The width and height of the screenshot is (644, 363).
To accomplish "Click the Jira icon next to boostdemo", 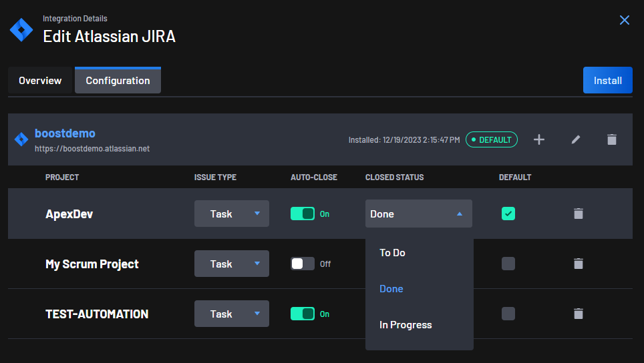I will tap(21, 139).
